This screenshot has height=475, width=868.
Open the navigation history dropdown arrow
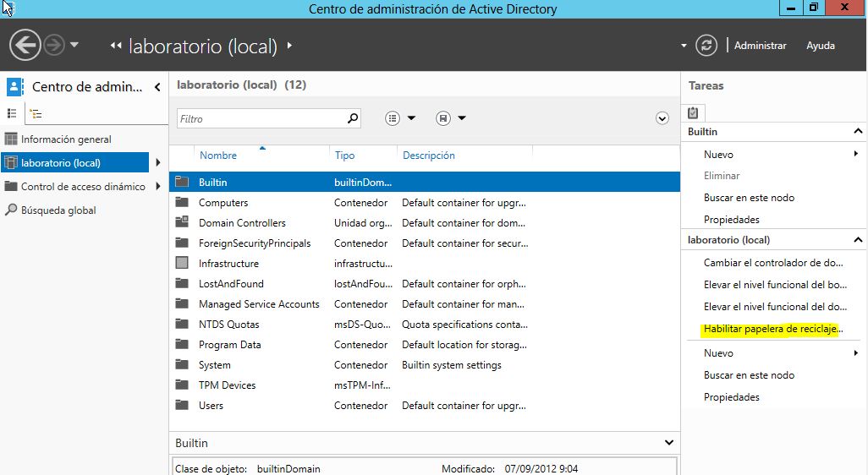click(x=74, y=44)
